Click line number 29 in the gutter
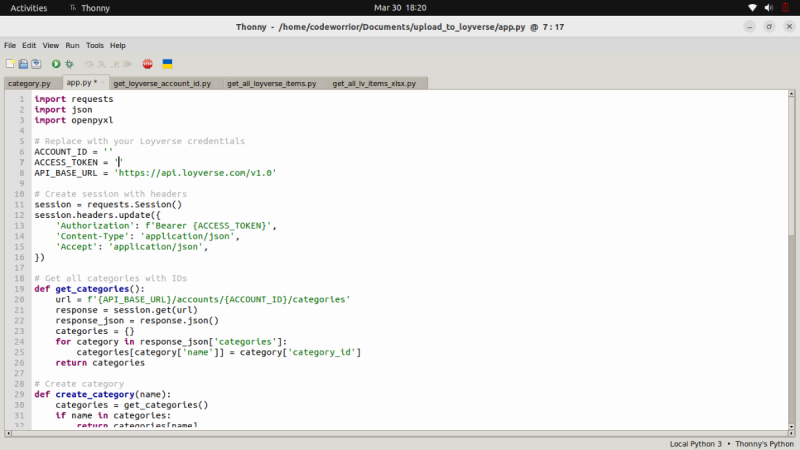This screenshot has width=800, height=450. click(19, 394)
